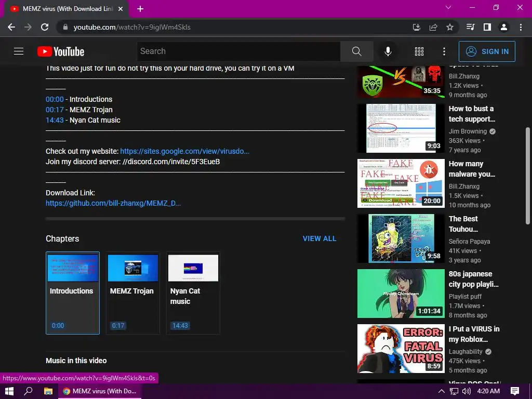
Task: Open 'How to bust a tech support' video thumbnail
Action: (401, 128)
